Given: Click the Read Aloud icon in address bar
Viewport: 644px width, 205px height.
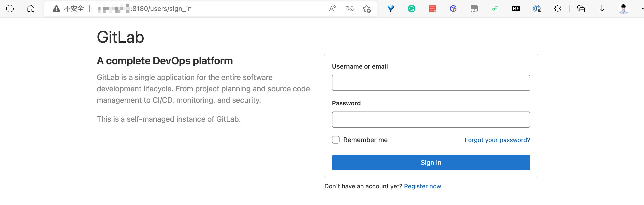Looking at the screenshot, I should click(332, 9).
